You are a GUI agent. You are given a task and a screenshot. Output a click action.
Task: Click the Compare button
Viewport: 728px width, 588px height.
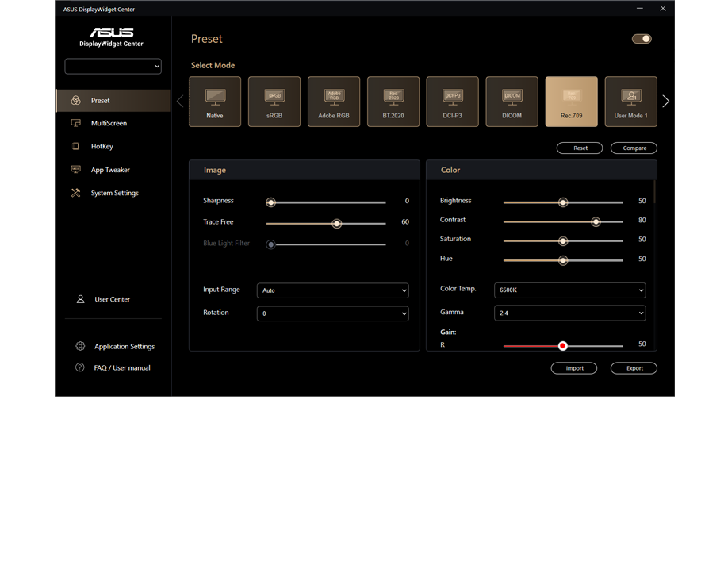(x=634, y=148)
